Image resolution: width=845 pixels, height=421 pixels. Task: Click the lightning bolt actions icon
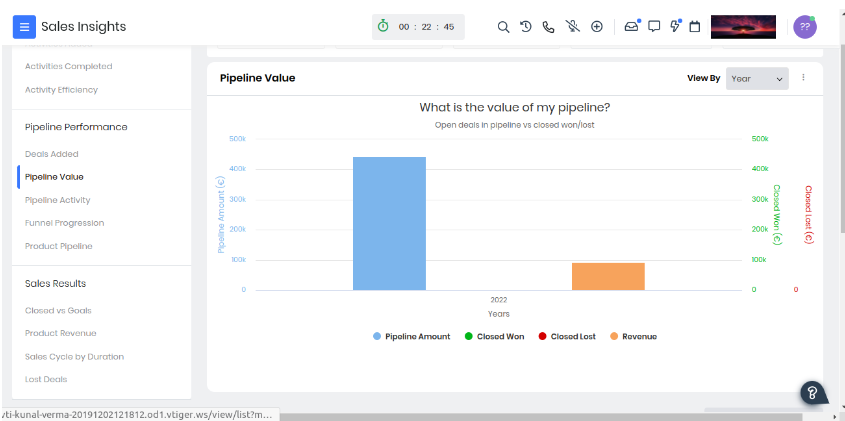pos(675,27)
